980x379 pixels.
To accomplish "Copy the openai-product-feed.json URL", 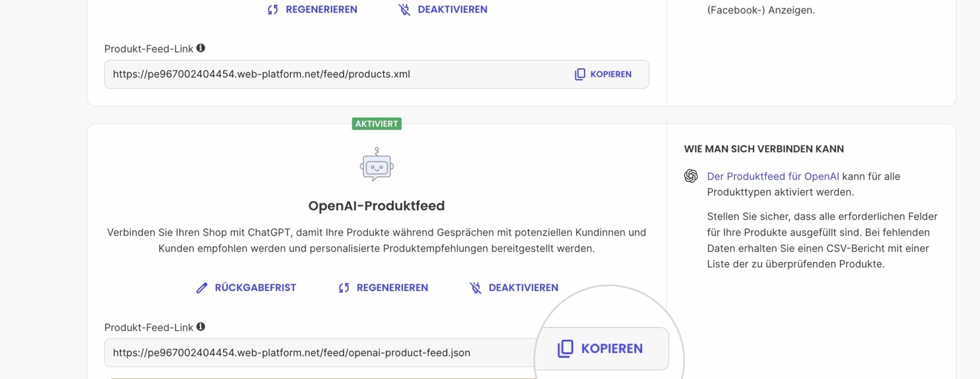I will click(600, 349).
